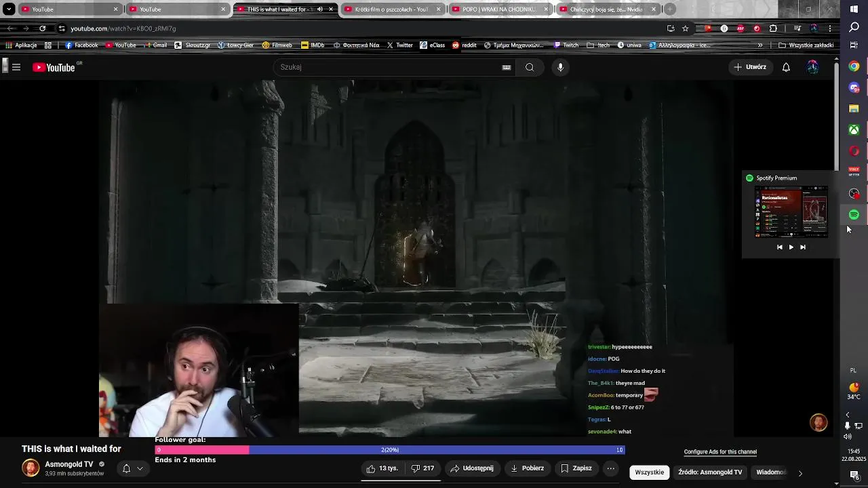This screenshot has width=868, height=488.
Task: Show more bookmarks with the double chevron
Action: click(x=760, y=45)
